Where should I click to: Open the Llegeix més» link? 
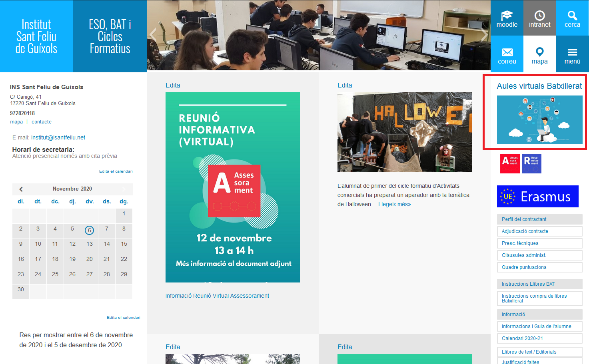pos(394,204)
